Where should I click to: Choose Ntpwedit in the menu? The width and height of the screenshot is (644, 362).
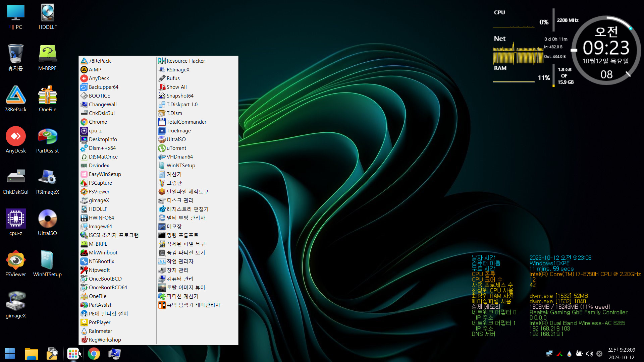pyautogui.click(x=117, y=270)
